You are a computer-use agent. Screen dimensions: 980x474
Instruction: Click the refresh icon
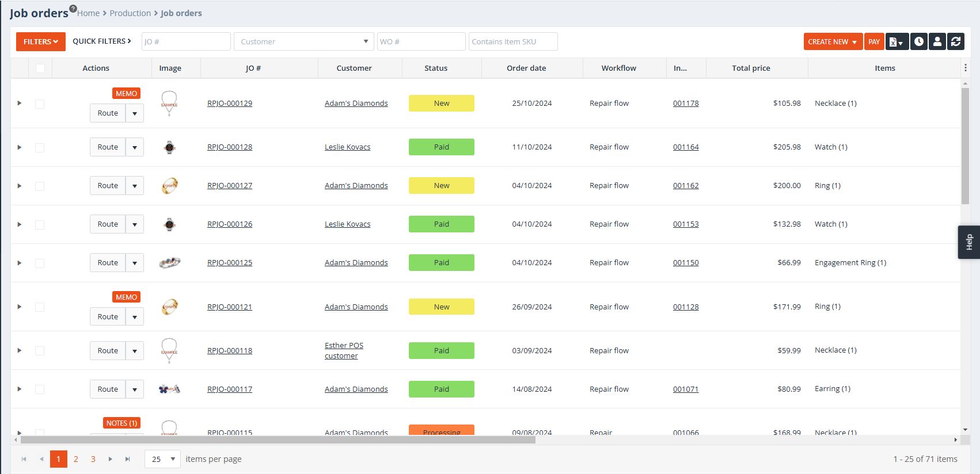[x=956, y=41]
